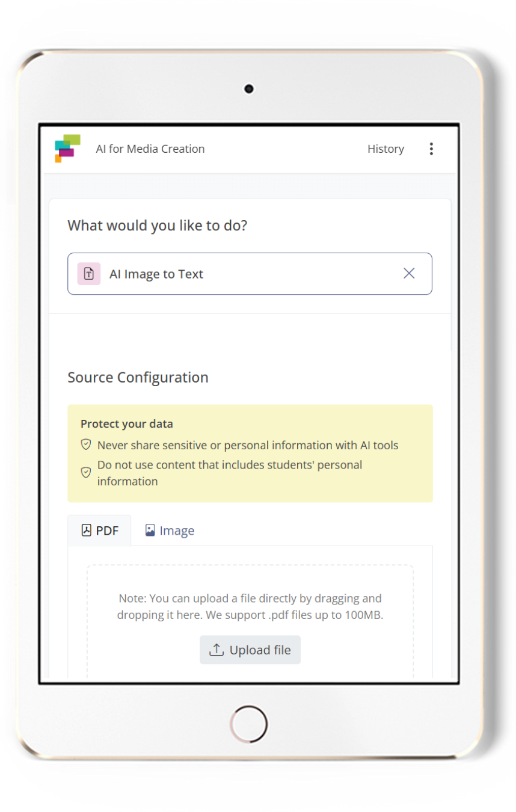The image size is (516, 812).
Task: Open the three-dot overflow menu
Action: point(431,149)
